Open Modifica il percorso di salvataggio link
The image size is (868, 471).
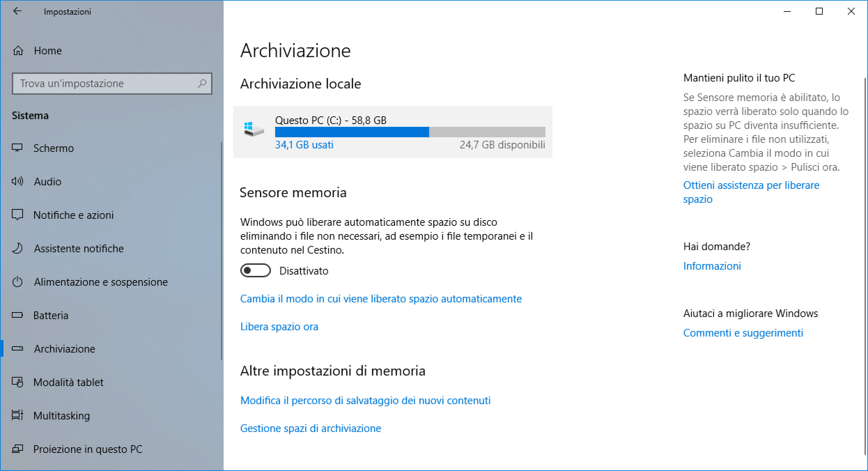click(x=365, y=401)
